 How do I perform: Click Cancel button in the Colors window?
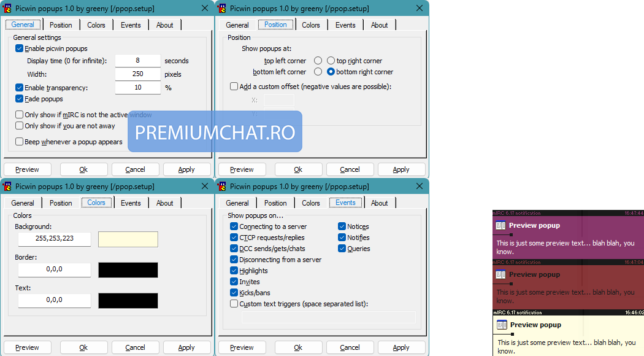coord(135,347)
